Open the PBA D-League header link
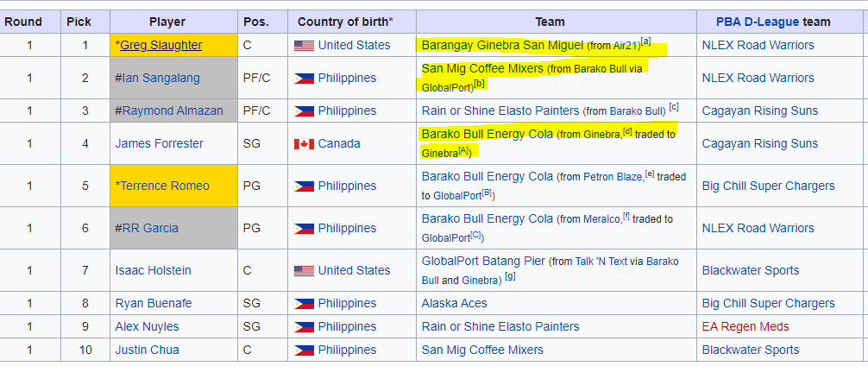This screenshot has width=868, height=379. pos(758,22)
